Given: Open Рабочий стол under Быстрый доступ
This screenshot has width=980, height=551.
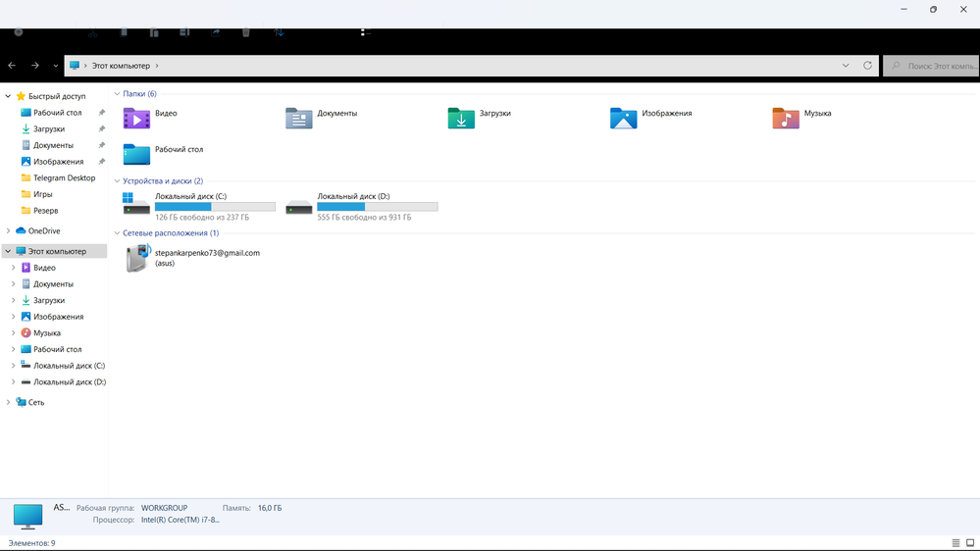Looking at the screenshot, I should pyautogui.click(x=58, y=113).
